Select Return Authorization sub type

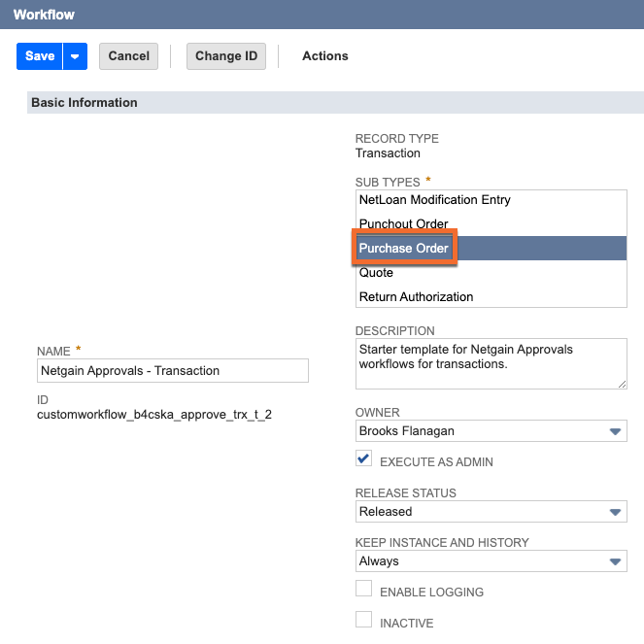pyautogui.click(x=416, y=297)
